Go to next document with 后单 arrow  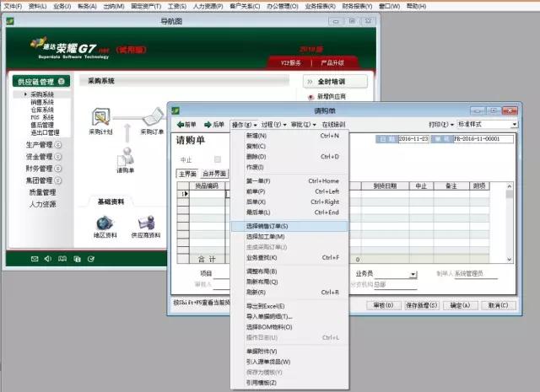(x=213, y=125)
